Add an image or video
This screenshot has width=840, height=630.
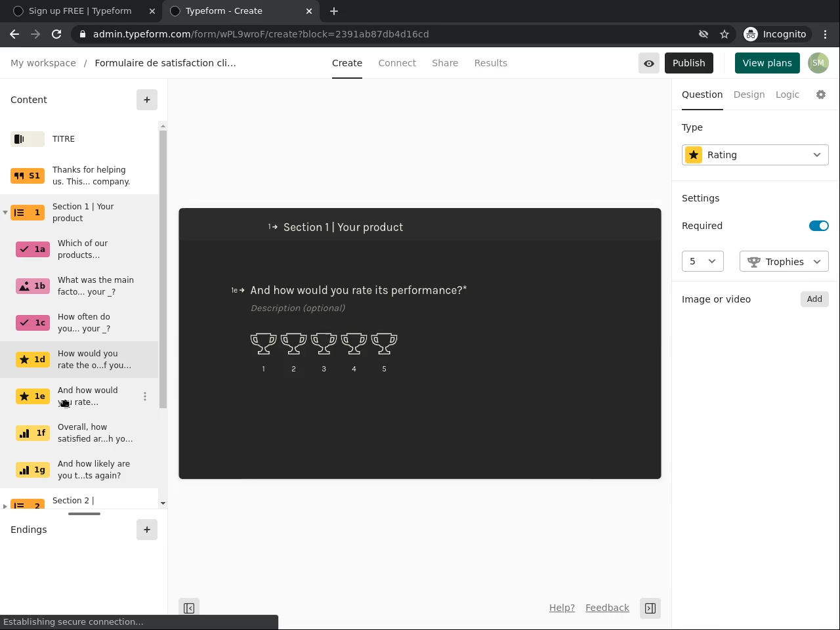(814, 299)
